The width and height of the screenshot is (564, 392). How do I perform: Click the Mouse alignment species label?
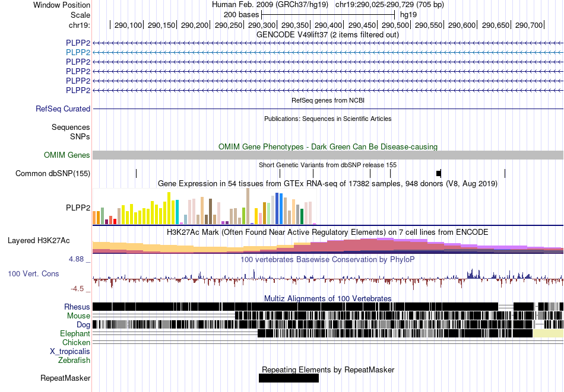pyautogui.click(x=78, y=316)
